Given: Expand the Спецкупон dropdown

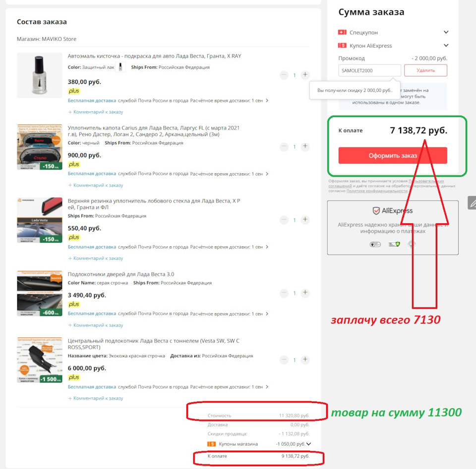Looking at the screenshot, I should 446,32.
